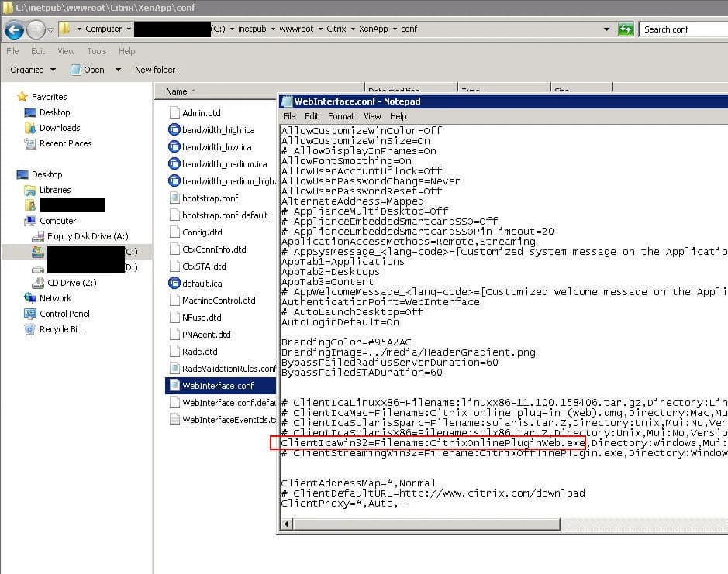Viewport: 728px width, 574px height.
Task: Expand the XenApp breadcrumb dropdown arrow
Action: pyautogui.click(x=395, y=29)
